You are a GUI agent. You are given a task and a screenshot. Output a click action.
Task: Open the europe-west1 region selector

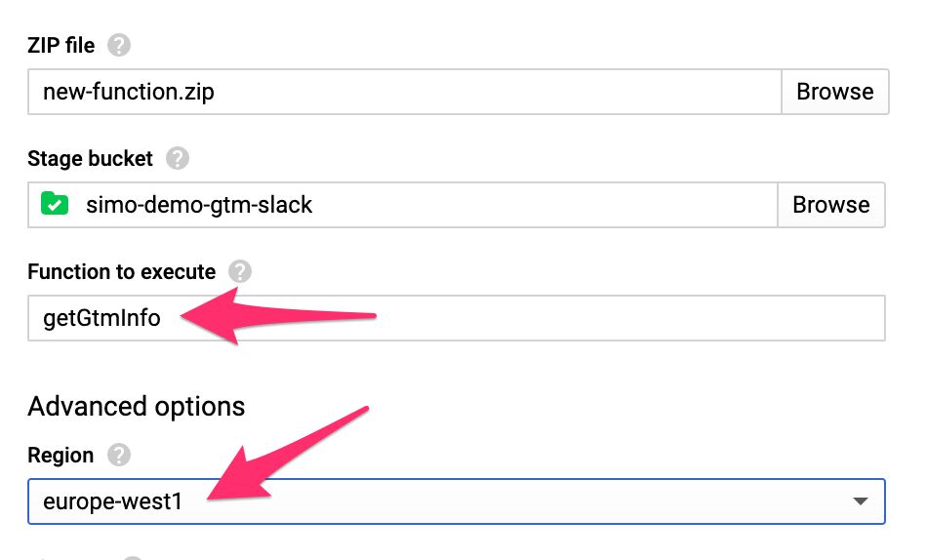coord(457,501)
